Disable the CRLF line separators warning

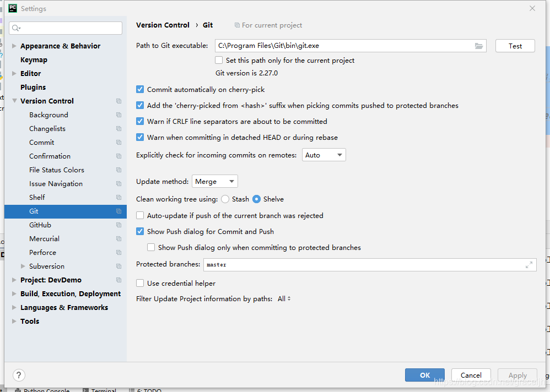140,121
